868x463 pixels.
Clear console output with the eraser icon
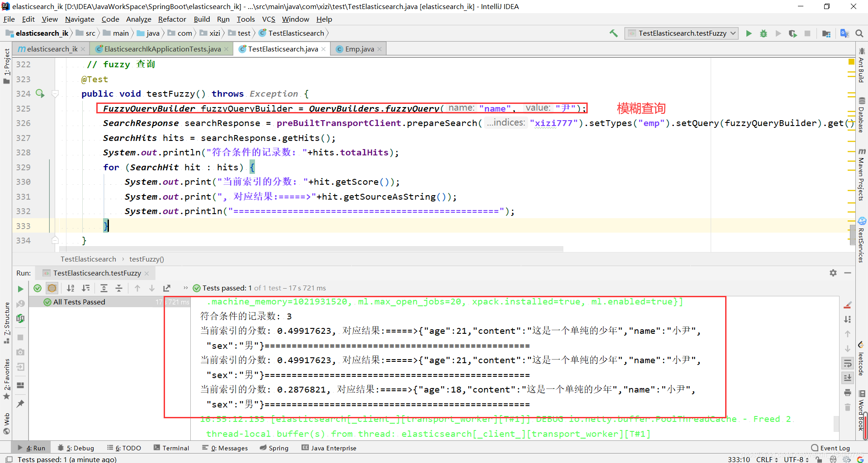[x=848, y=305]
